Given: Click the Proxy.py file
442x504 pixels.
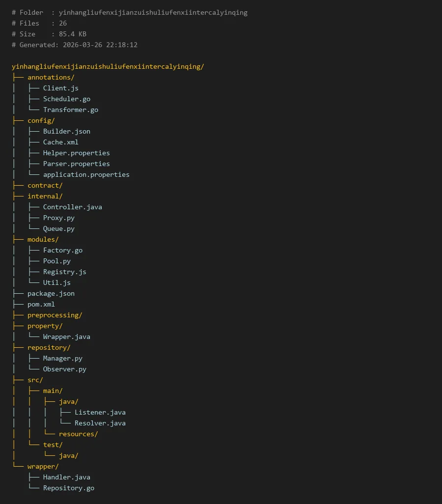Looking at the screenshot, I should click(58, 218).
